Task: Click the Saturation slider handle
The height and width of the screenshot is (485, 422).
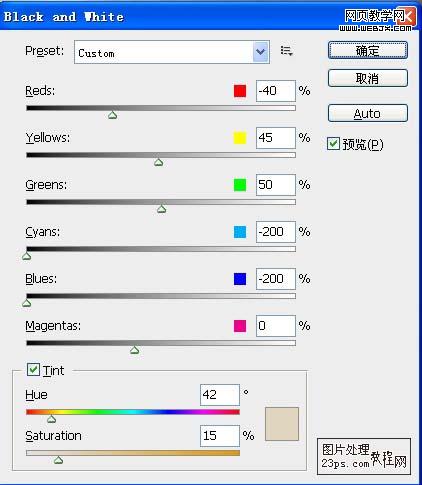Action: click(58, 460)
